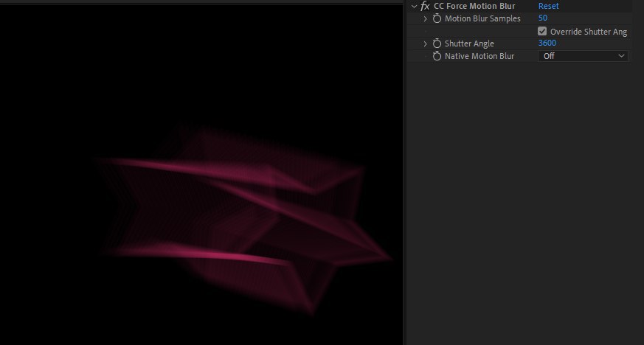
Task: Expand the Motion Blur Samples property
Action: 426,18
